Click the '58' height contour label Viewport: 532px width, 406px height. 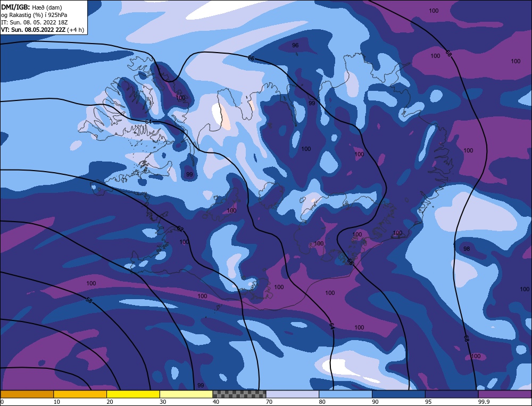89,300
